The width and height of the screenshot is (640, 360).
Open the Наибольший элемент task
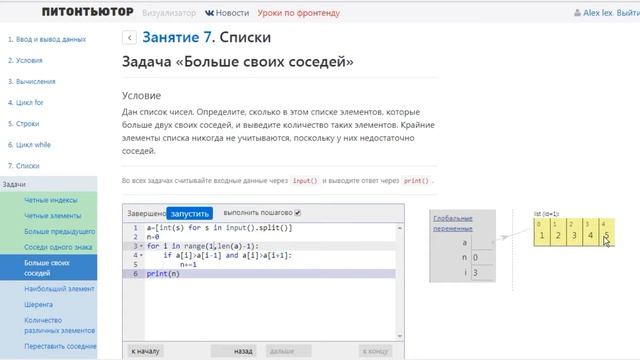tap(59, 289)
